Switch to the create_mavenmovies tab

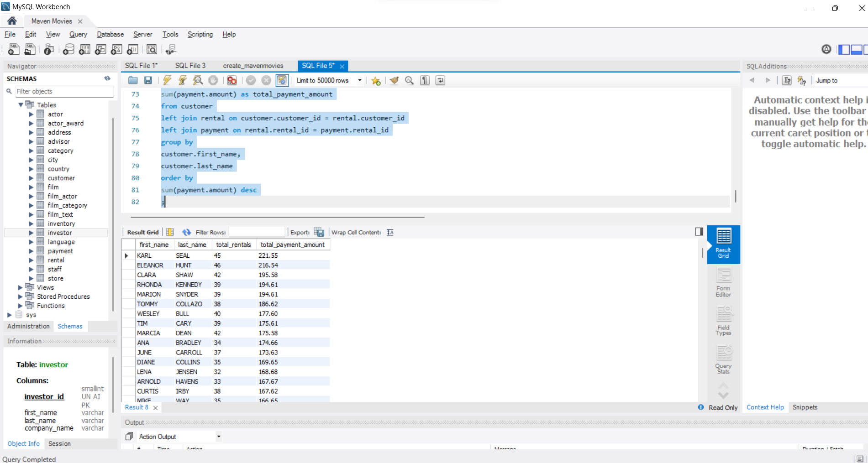[253, 65]
